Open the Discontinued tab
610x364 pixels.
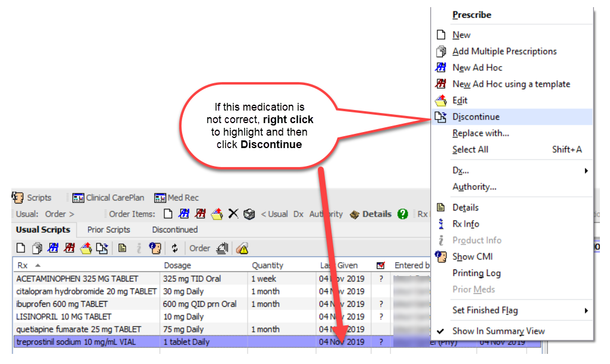pyautogui.click(x=174, y=230)
